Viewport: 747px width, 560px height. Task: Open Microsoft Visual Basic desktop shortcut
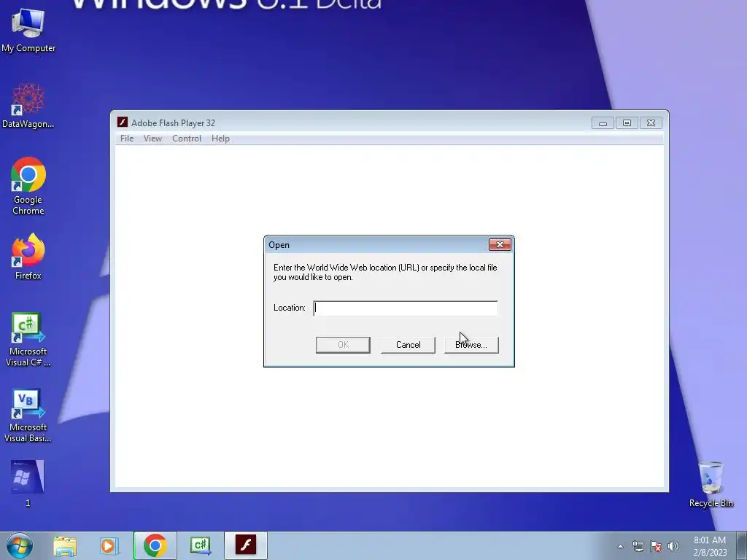(28, 415)
